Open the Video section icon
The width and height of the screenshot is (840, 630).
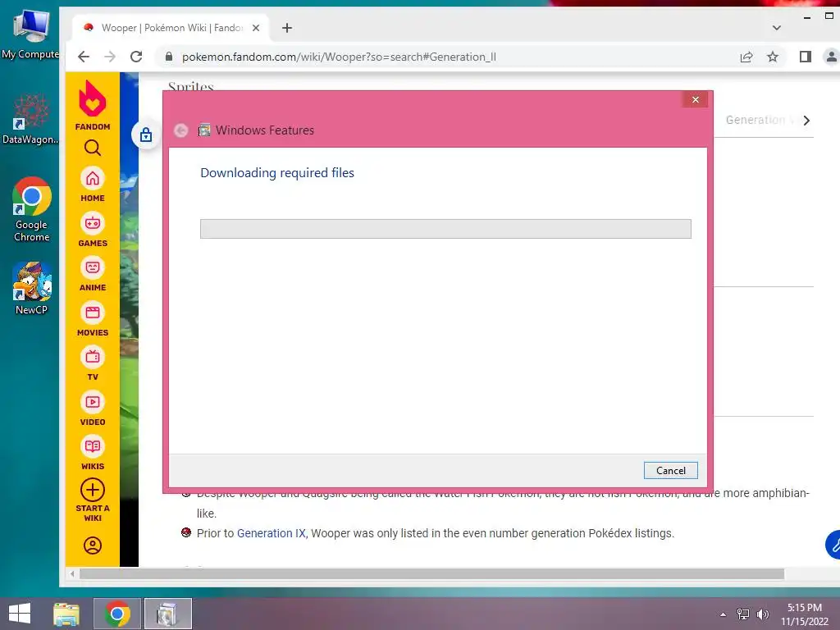tap(92, 402)
